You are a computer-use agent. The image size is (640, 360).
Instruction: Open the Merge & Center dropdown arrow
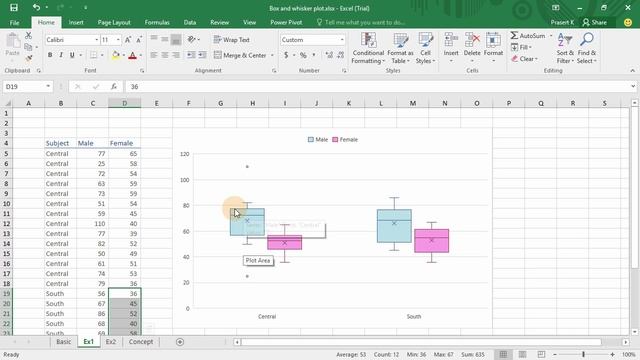click(272, 55)
